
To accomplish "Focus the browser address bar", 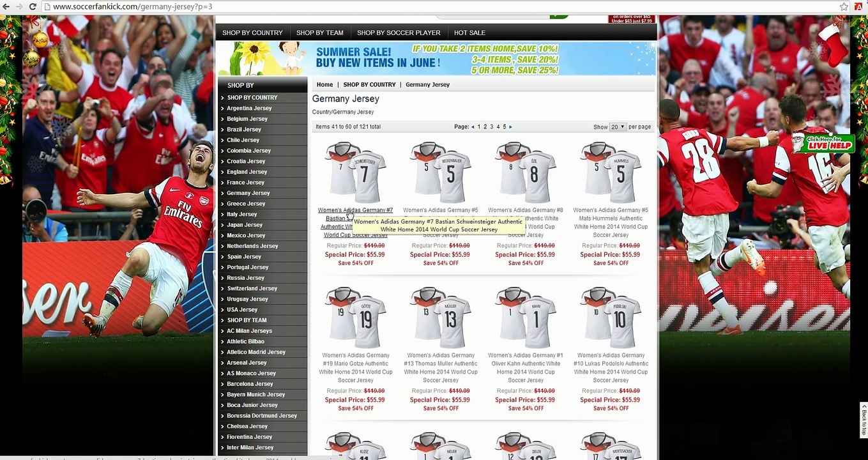I will click(x=441, y=6).
